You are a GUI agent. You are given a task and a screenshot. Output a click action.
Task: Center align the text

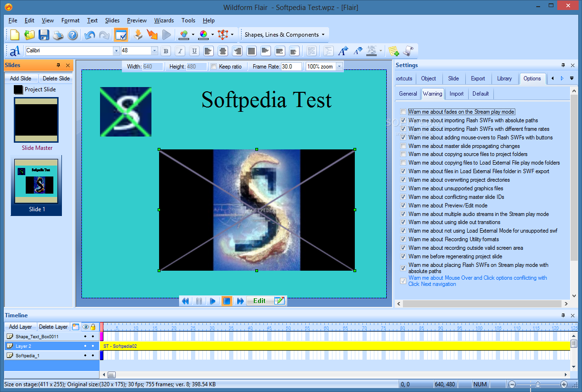[x=223, y=51]
